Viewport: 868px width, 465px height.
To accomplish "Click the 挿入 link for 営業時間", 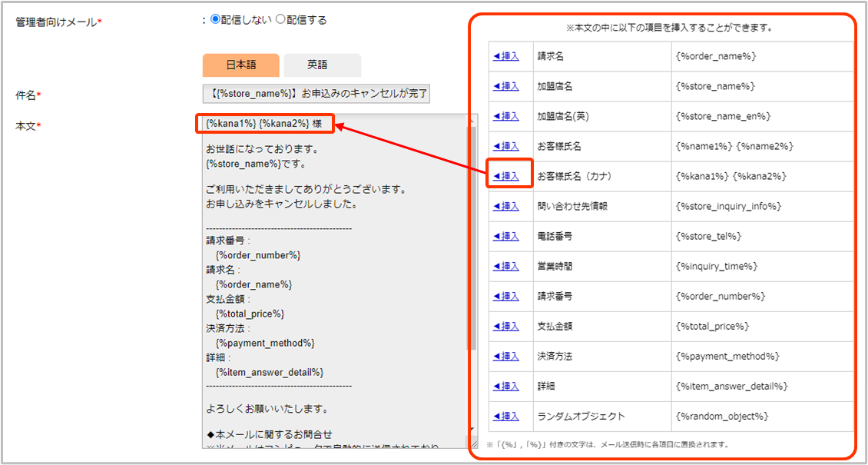I will pos(506,266).
